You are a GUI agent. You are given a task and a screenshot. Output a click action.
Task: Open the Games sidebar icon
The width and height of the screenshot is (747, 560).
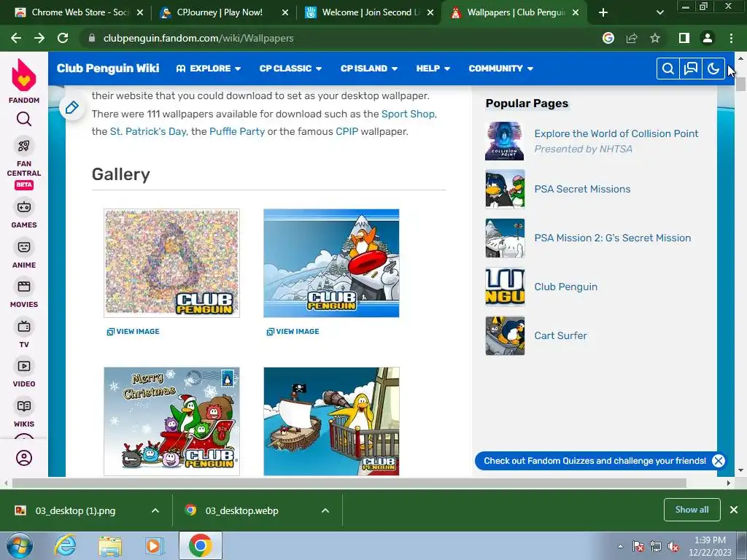click(24, 207)
